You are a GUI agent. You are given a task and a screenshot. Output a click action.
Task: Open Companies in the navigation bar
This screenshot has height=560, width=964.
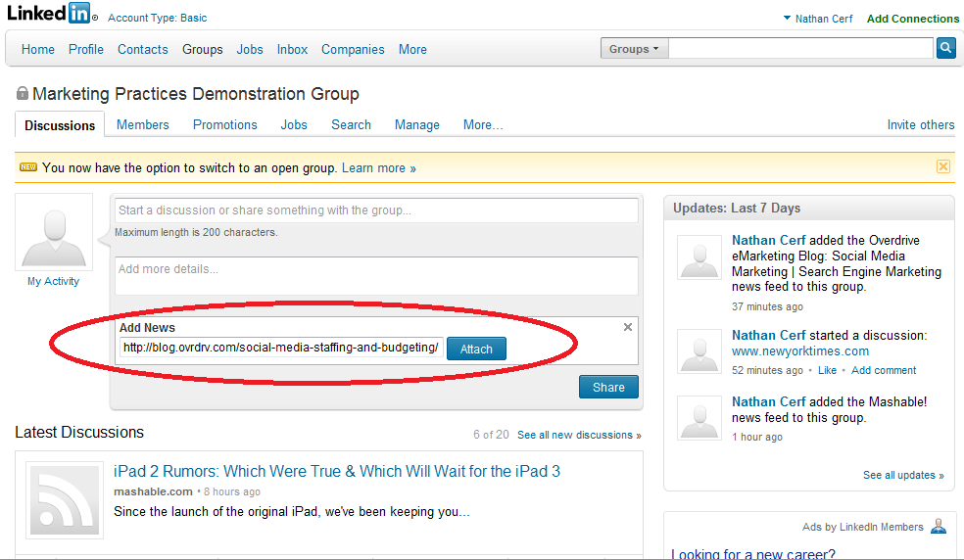coord(353,49)
